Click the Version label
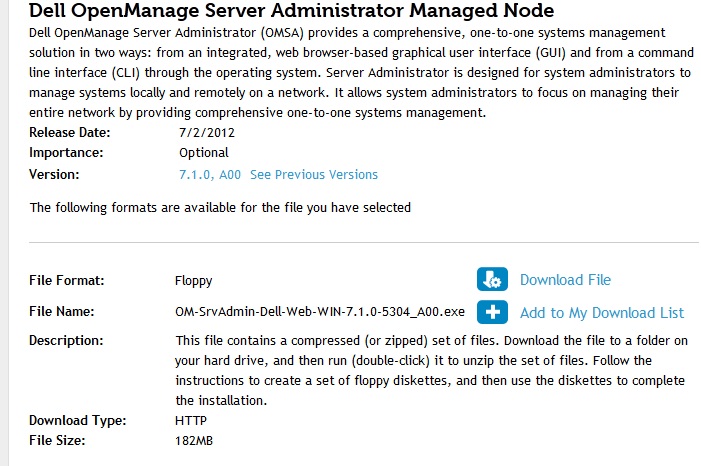701x466 pixels. (54, 174)
